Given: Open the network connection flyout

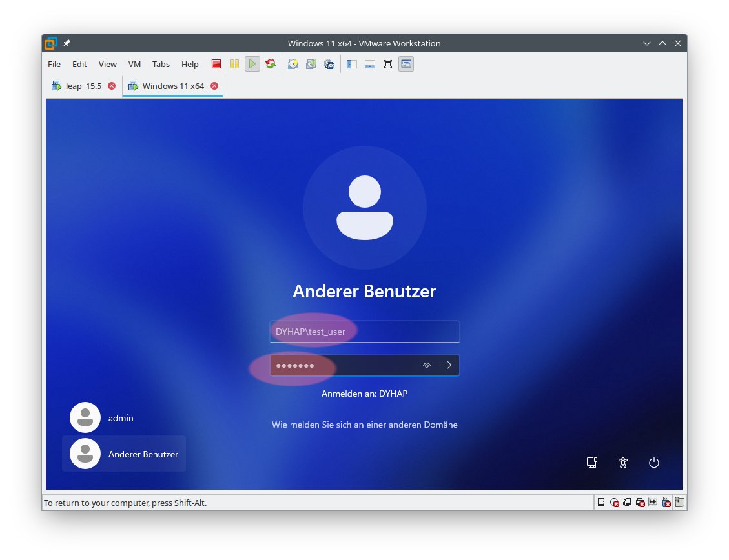Looking at the screenshot, I should point(591,463).
